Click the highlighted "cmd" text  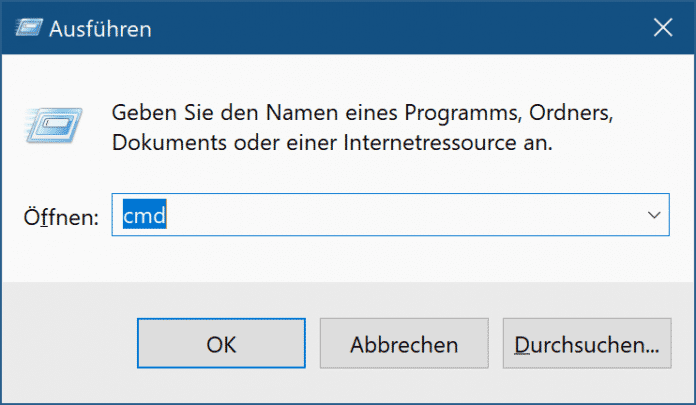pos(144,215)
